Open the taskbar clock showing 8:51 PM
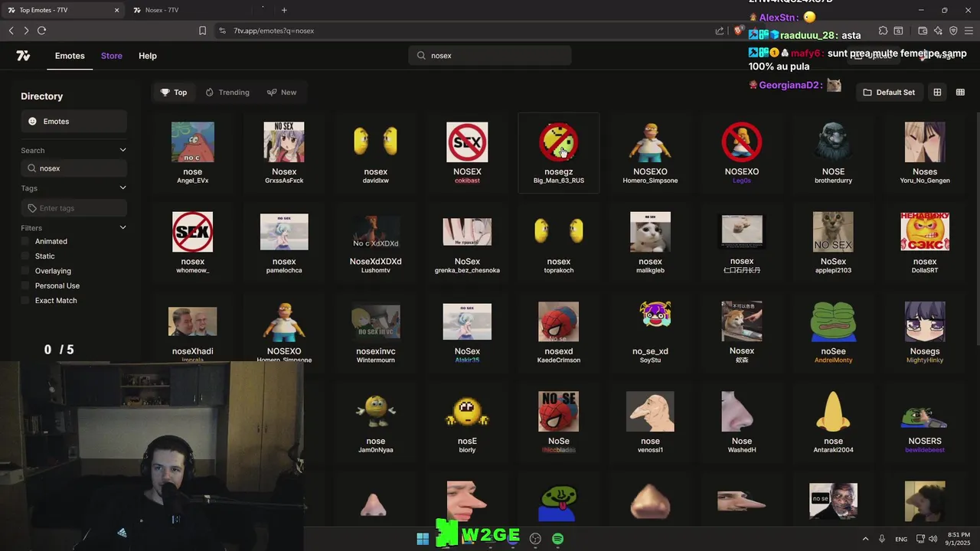This screenshot has width=980, height=551. pyautogui.click(x=958, y=539)
